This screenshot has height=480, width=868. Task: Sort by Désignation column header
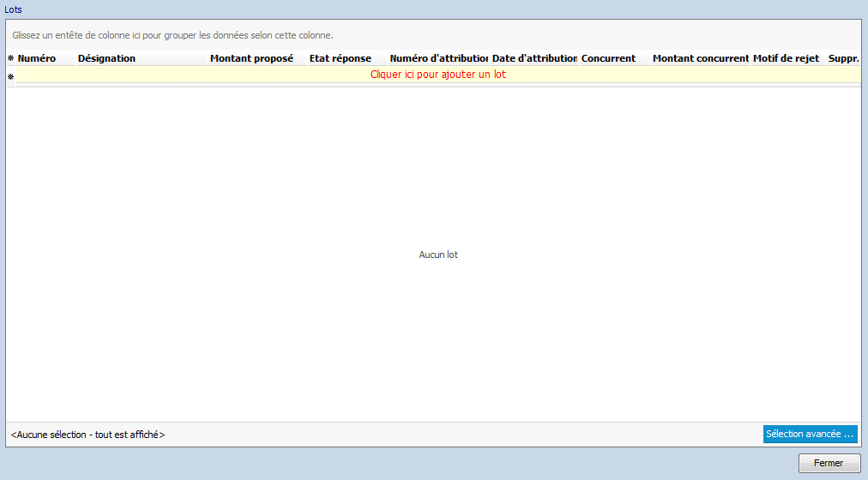(x=142, y=58)
